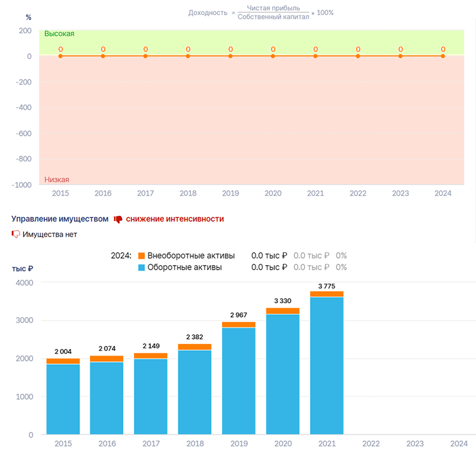The image size is (476, 457).
Task: Select the 2018 data point on profitability line
Action: (188, 56)
